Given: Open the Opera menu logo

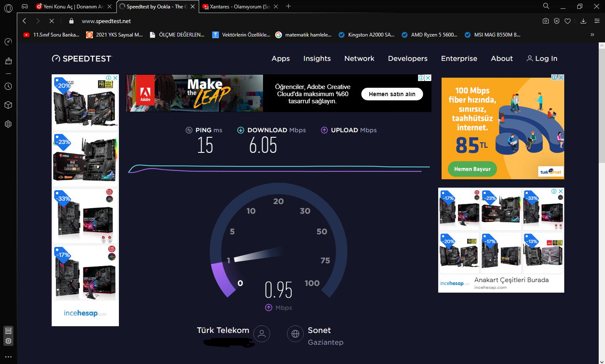Looking at the screenshot, I should point(8,8).
